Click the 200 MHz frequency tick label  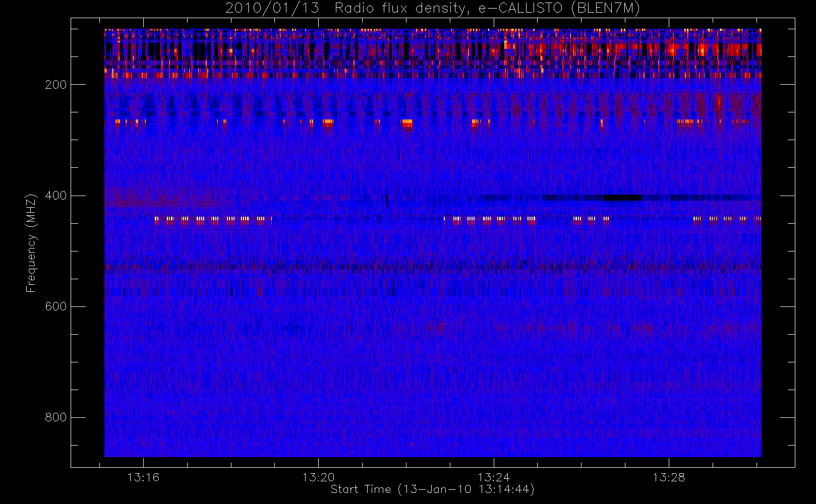[x=55, y=85]
